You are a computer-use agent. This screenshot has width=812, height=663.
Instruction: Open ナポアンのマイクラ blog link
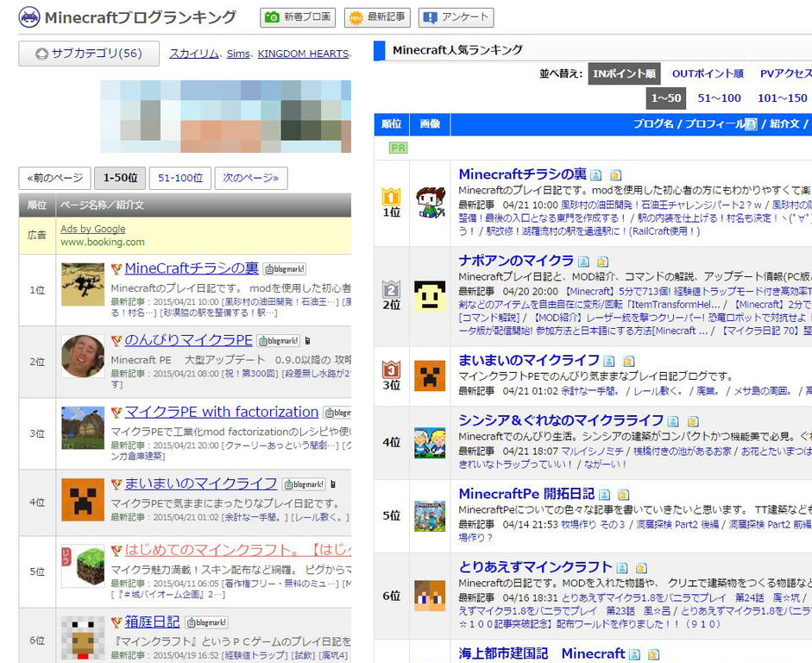click(516, 261)
